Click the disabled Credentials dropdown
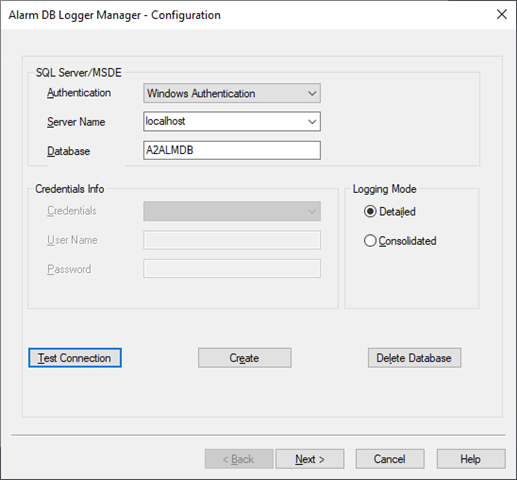This screenshot has width=517, height=480. (x=232, y=211)
